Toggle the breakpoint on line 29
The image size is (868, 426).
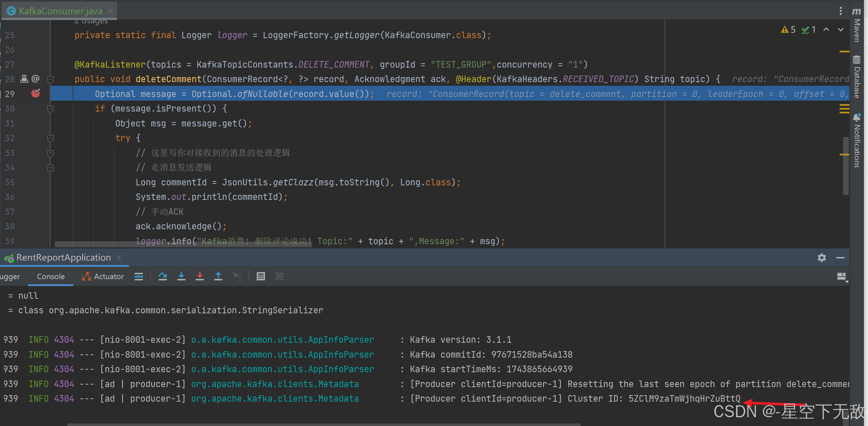click(36, 94)
